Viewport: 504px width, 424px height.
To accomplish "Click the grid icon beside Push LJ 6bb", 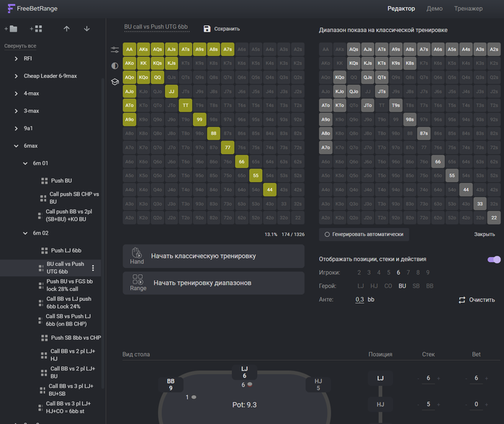I will click(x=45, y=251).
